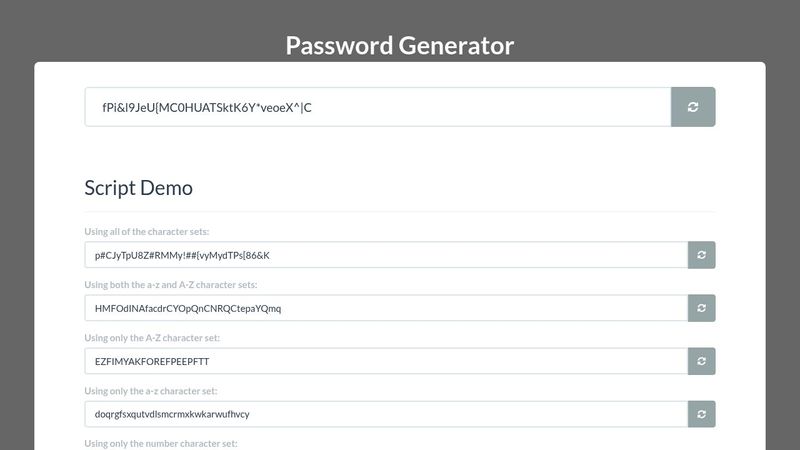Click the 'Using only the number character set' label
Viewport: 800px width, 450px height.
161,443
